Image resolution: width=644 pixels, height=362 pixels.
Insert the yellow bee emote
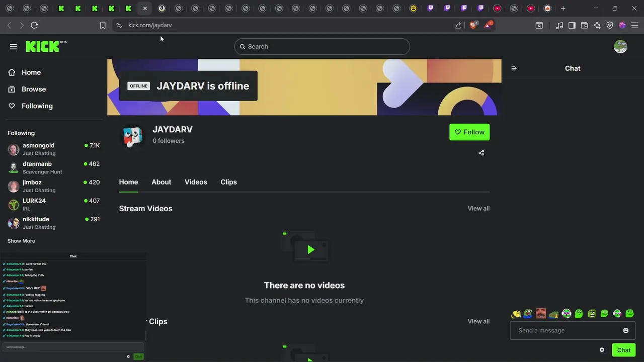click(x=516, y=314)
